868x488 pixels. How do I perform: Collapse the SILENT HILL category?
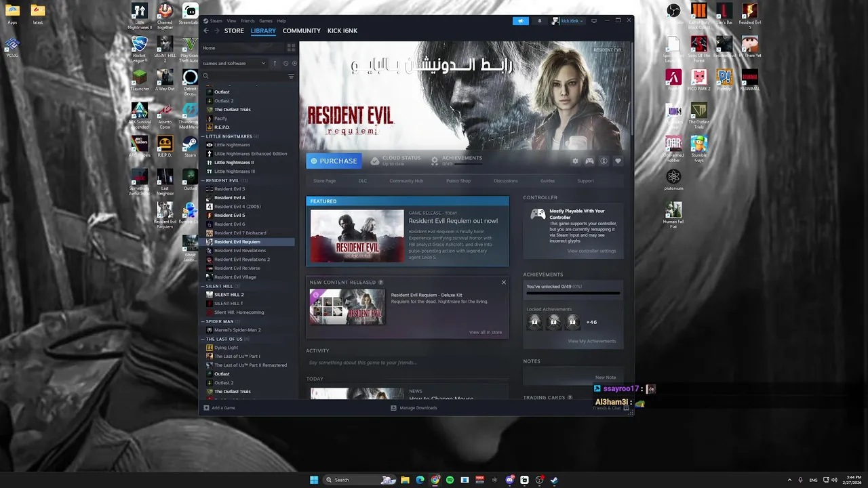point(203,286)
